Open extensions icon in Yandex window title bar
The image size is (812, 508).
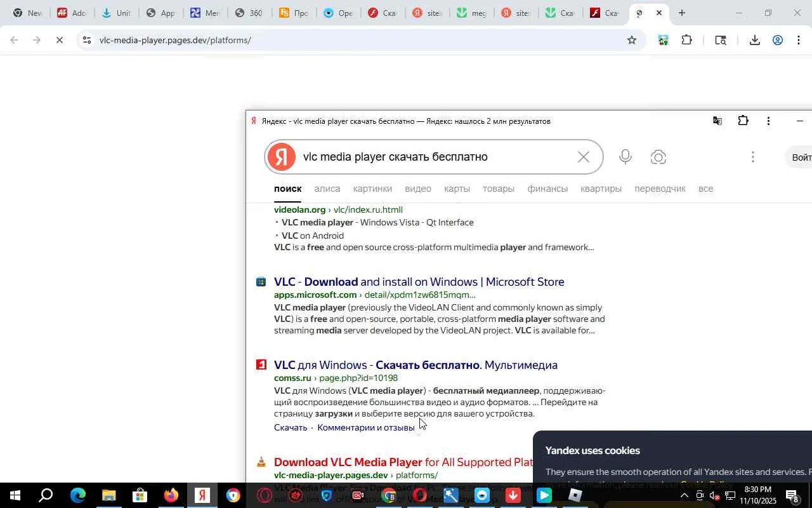tap(743, 121)
